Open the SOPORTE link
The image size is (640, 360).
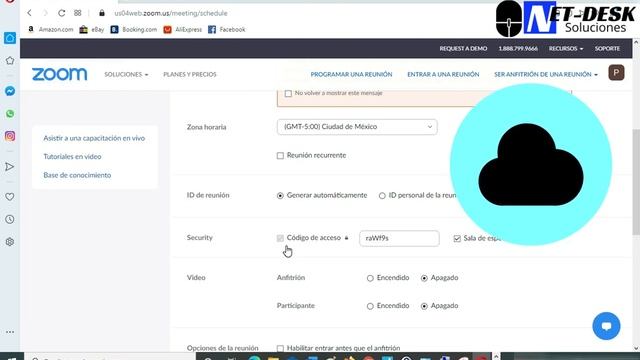(x=607, y=49)
